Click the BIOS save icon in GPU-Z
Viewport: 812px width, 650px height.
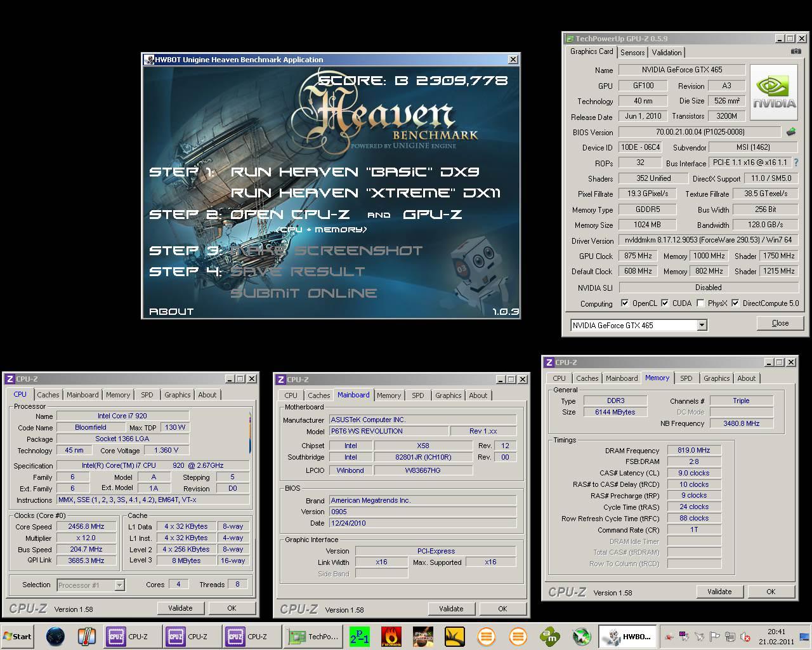pos(791,132)
